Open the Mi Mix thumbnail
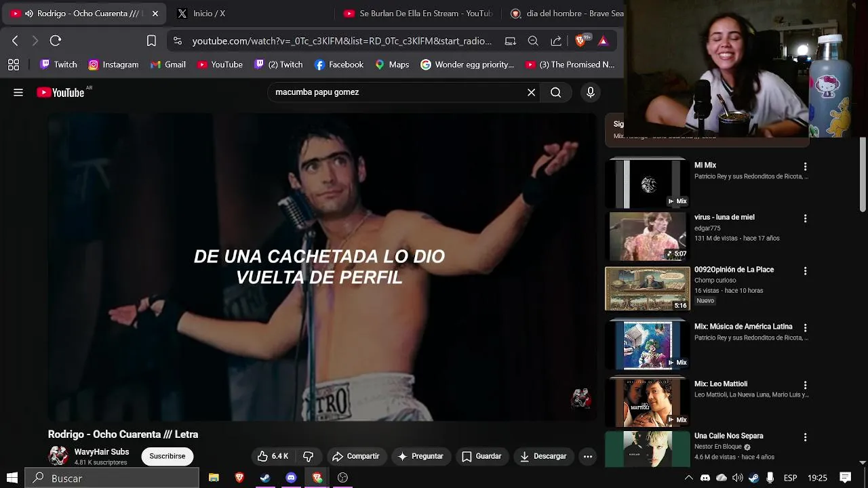This screenshot has height=488, width=868. coord(648,184)
